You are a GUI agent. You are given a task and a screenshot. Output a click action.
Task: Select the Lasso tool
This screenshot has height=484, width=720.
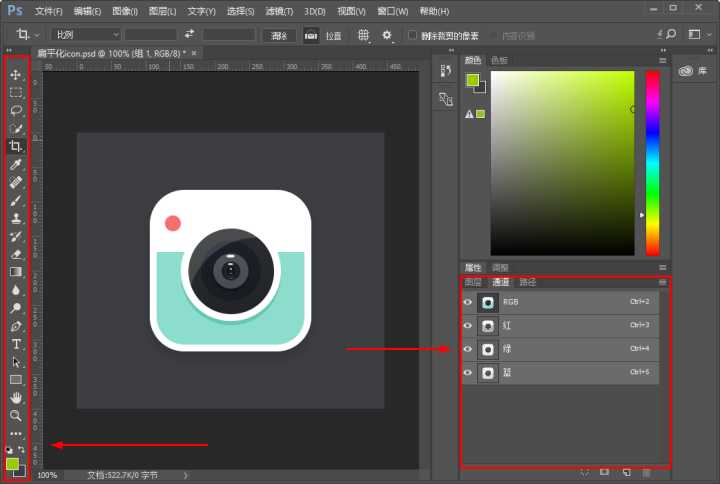(16, 111)
